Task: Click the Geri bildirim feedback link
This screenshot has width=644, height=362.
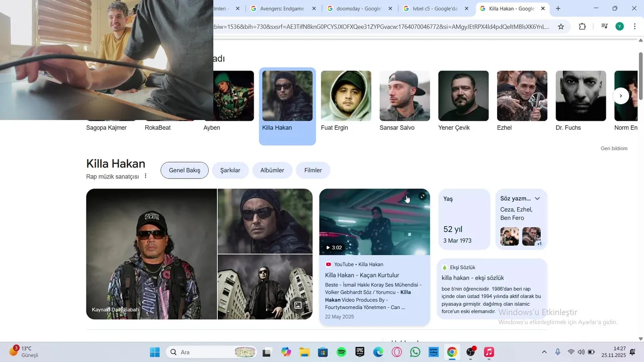Action: click(614, 148)
